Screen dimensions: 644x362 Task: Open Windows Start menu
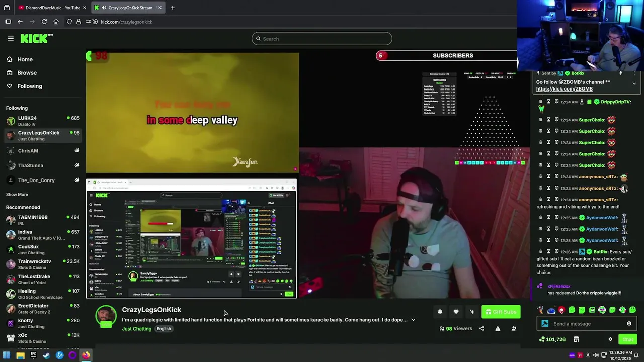[x=7, y=355]
